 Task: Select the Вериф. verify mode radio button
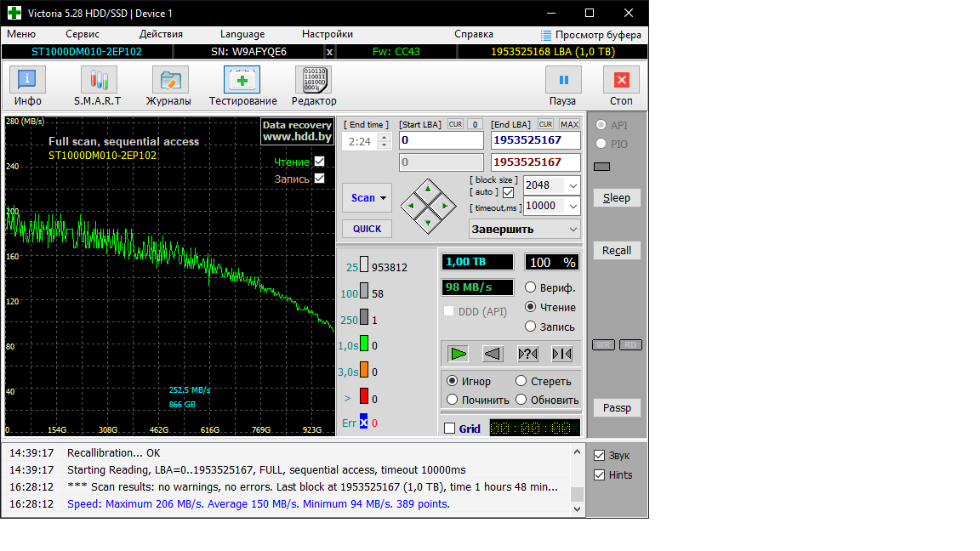531,287
